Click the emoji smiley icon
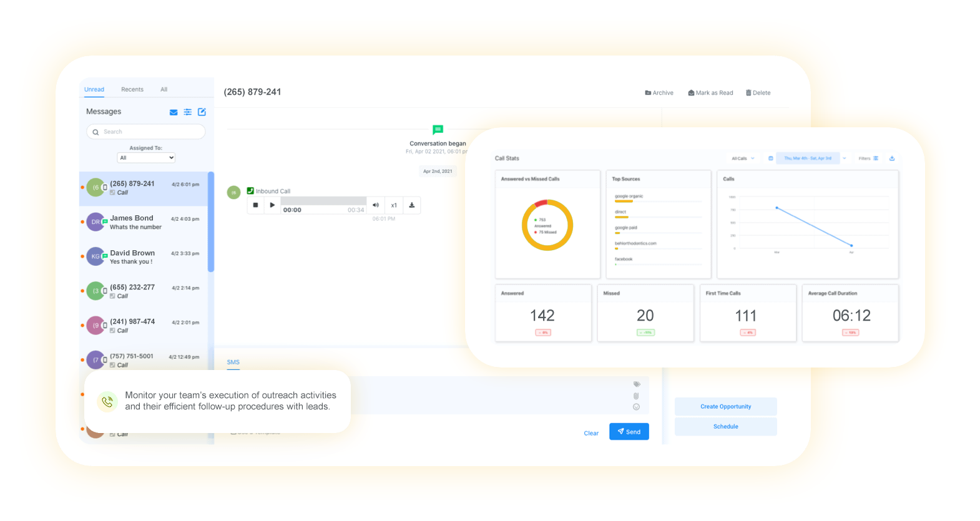Screen dimensions: 980x521 pyautogui.click(x=636, y=407)
